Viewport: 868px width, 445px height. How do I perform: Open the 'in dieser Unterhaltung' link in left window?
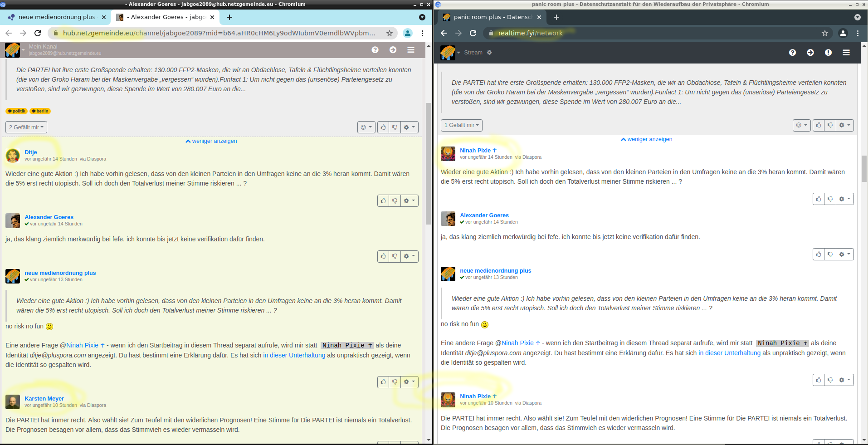coord(294,355)
